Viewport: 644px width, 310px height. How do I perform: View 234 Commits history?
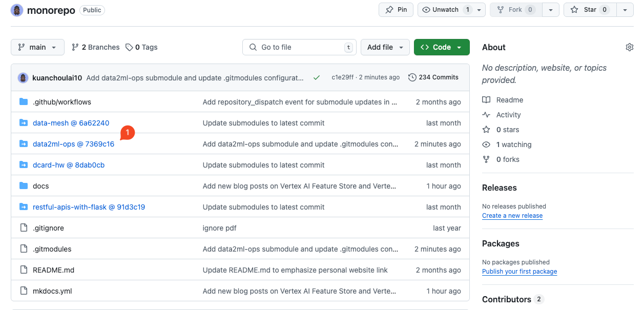click(x=433, y=77)
